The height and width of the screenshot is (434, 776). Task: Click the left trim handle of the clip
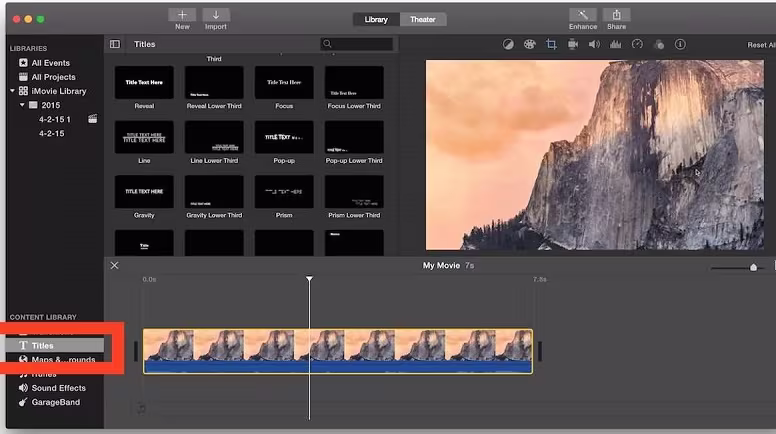click(x=136, y=351)
